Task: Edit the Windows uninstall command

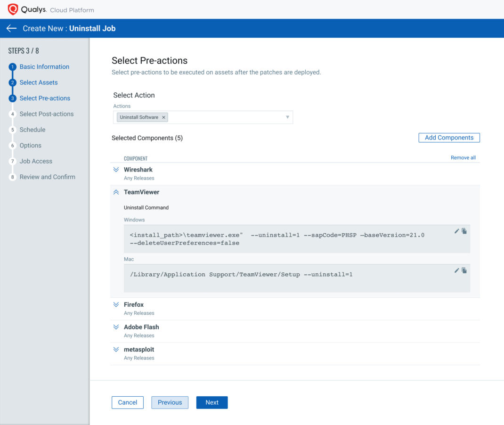Action: (456, 231)
